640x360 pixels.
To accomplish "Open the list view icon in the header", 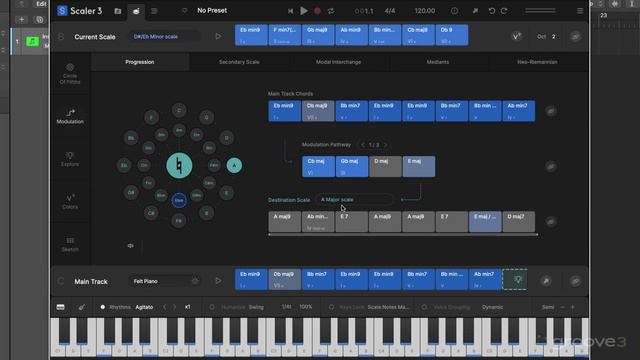I will point(154,11).
